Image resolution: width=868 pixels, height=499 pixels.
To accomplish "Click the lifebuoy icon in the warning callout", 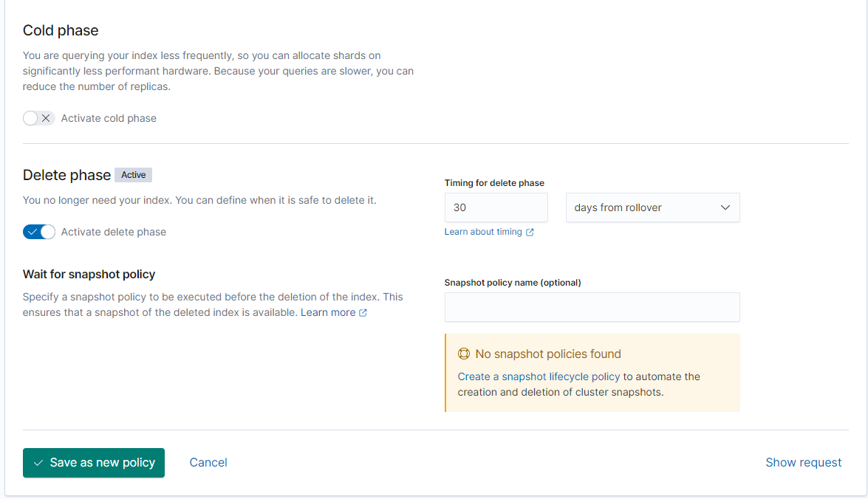I will click(x=464, y=354).
